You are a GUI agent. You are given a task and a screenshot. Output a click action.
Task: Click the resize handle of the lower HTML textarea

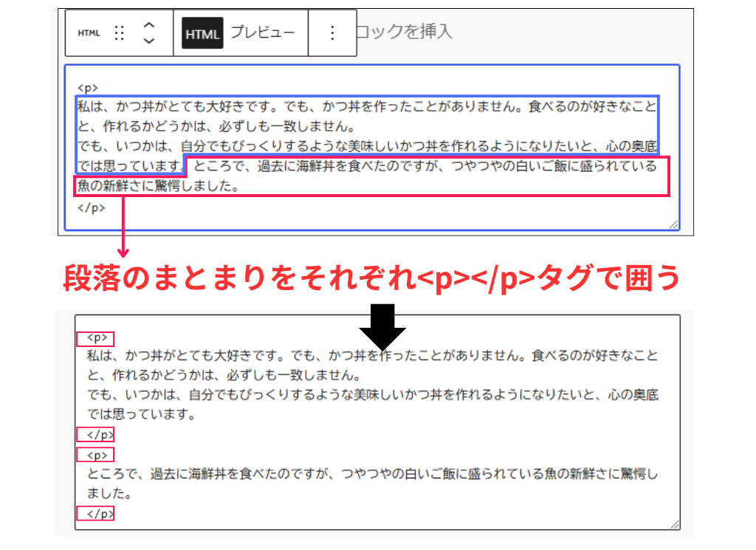pos(673,523)
